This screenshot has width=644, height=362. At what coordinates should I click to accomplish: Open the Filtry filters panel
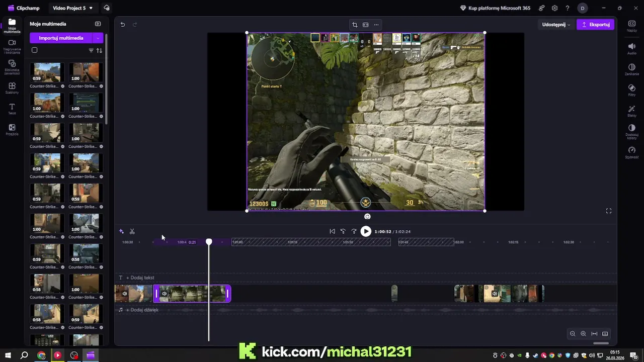click(x=632, y=90)
